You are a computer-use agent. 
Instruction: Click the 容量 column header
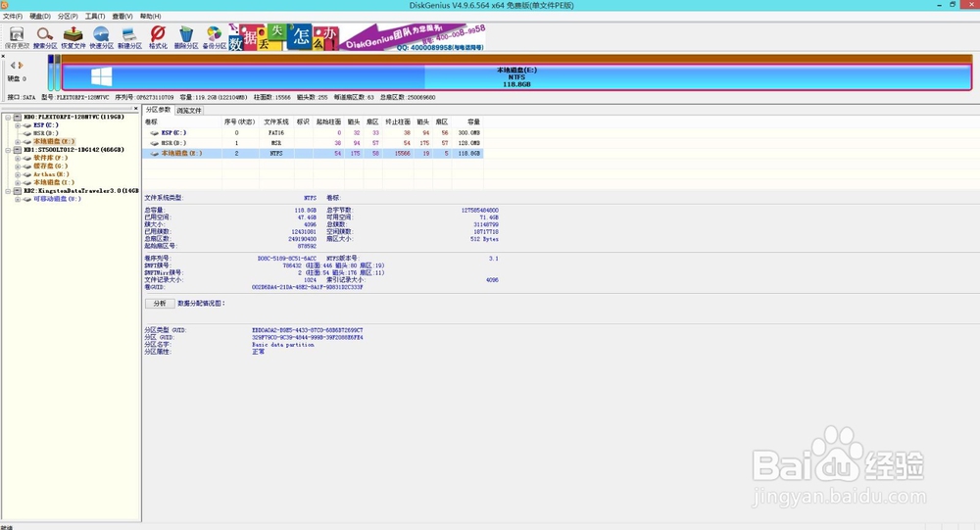pyautogui.click(x=466, y=121)
